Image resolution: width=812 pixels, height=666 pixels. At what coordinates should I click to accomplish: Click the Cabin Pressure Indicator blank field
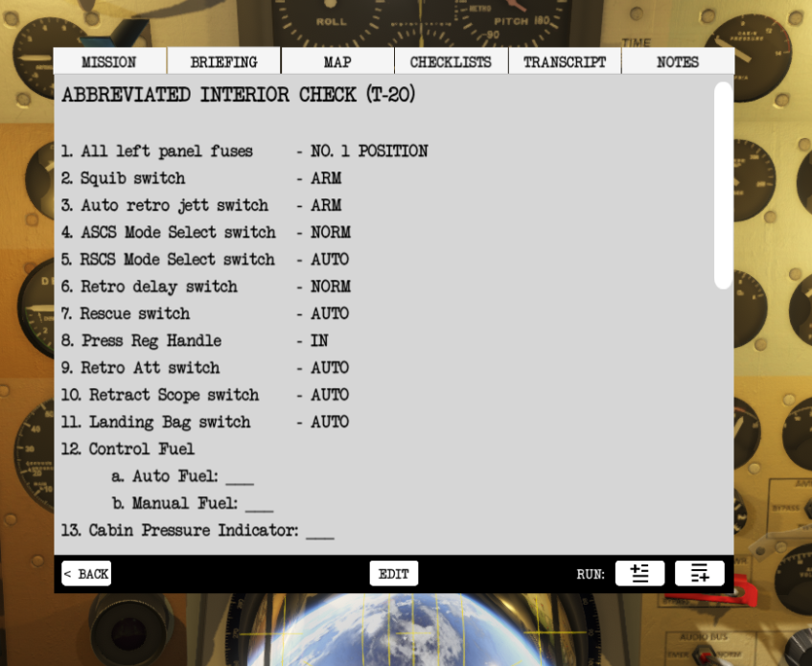click(x=319, y=531)
